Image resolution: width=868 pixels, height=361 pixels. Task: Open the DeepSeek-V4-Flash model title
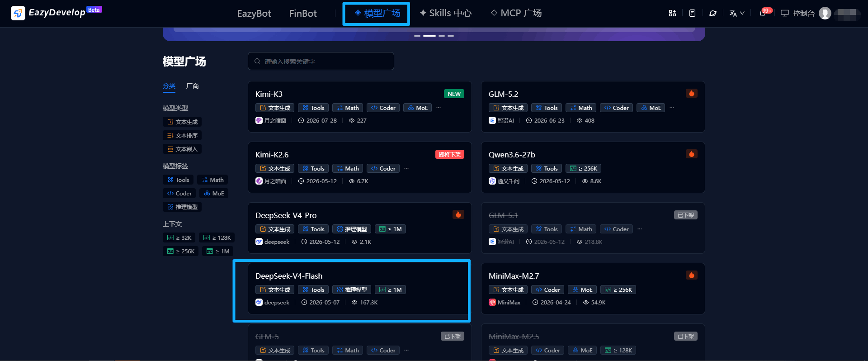289,276
